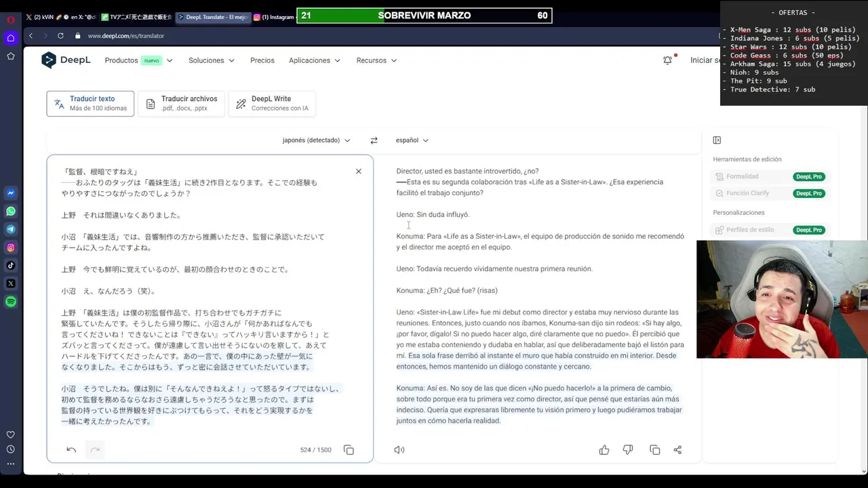This screenshot has height=488, width=868.
Task: Open history clock icon in sidebar
Action: click(x=11, y=449)
